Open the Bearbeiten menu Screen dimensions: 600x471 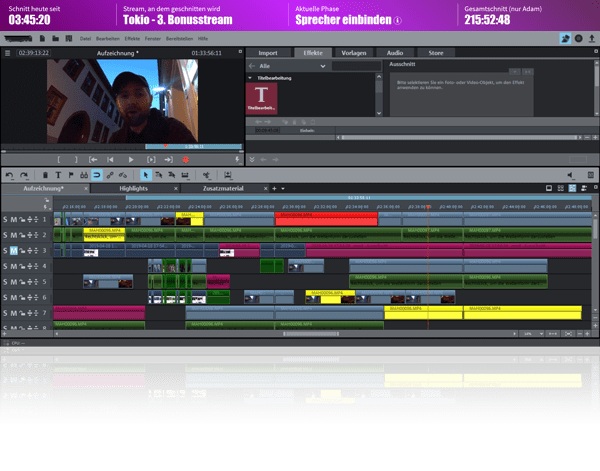click(107, 37)
